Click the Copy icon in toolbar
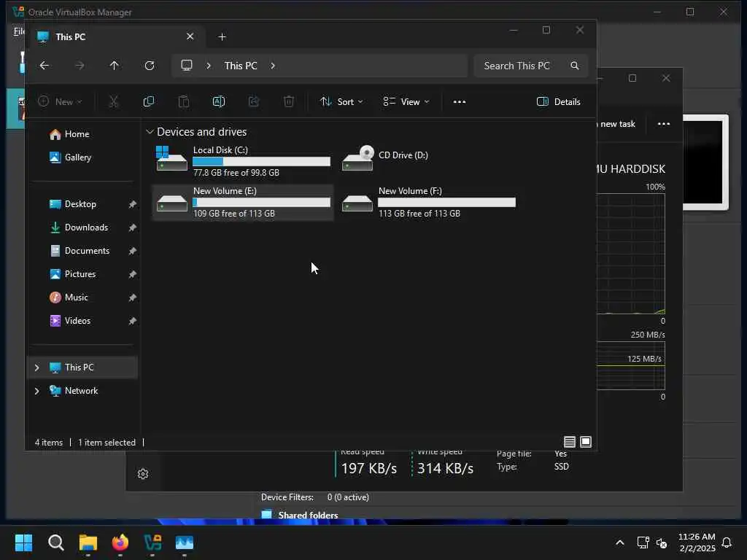 coord(149,101)
